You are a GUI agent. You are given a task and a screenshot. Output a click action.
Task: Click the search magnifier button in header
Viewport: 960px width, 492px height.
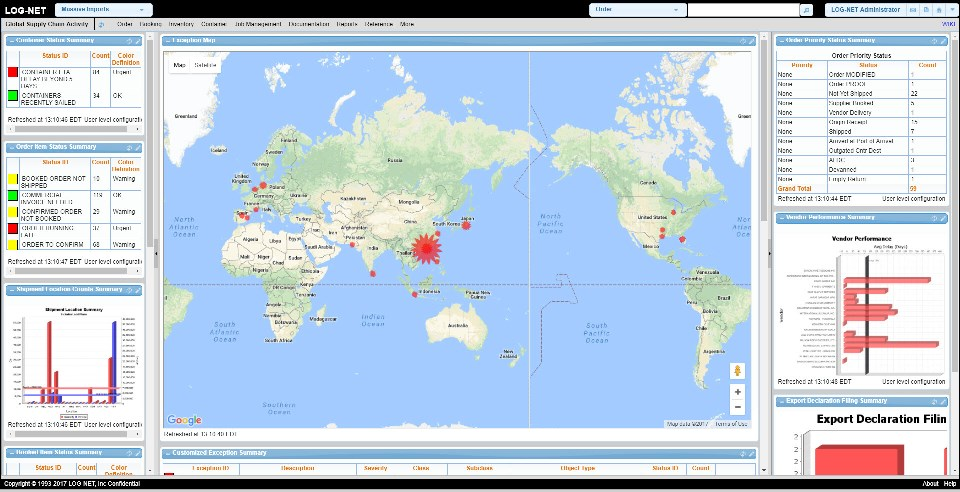(806, 10)
